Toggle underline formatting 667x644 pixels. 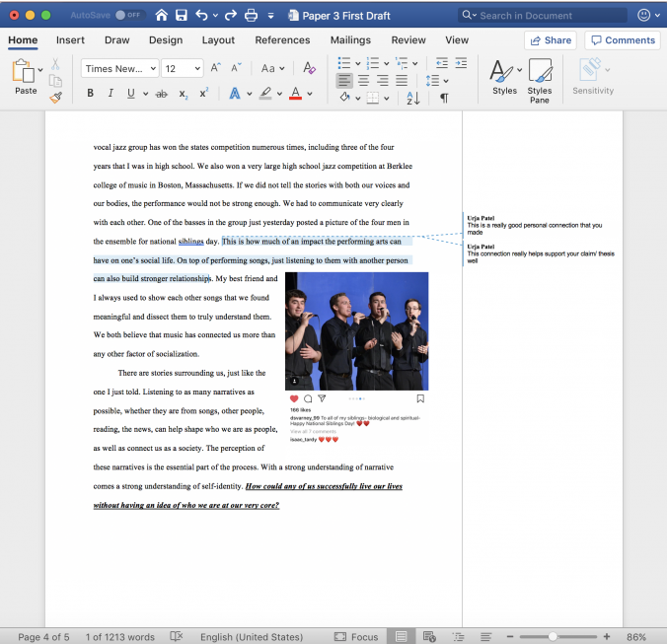[x=131, y=94]
